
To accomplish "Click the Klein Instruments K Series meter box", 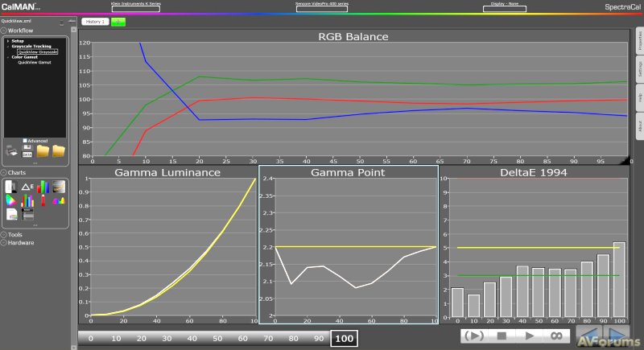I will point(135,8).
